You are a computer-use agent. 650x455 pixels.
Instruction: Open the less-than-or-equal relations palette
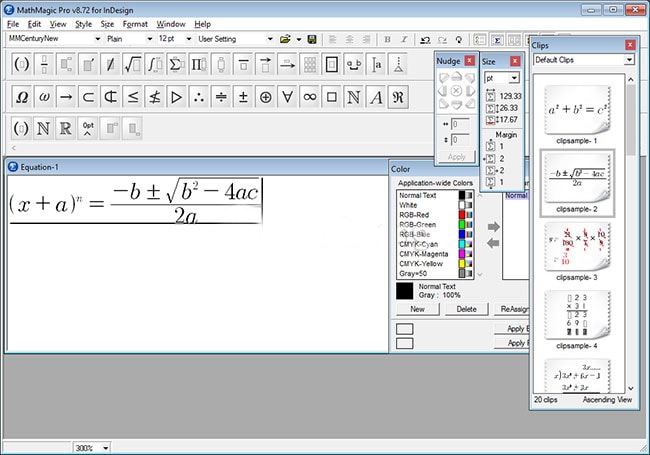click(x=132, y=97)
